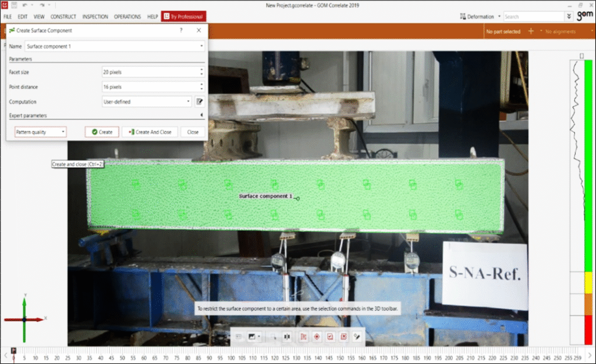Open the EDIT menu
Image resolution: width=596 pixels, height=364 pixels.
tap(23, 17)
